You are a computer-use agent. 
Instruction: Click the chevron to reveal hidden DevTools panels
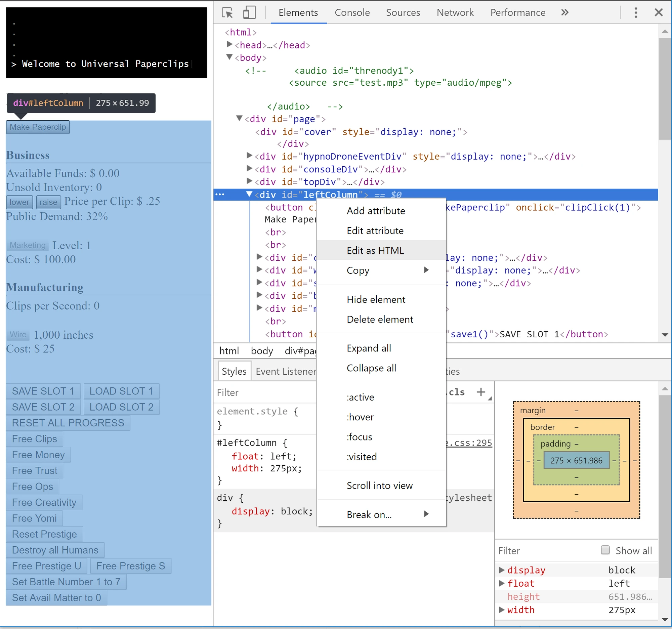coord(564,12)
